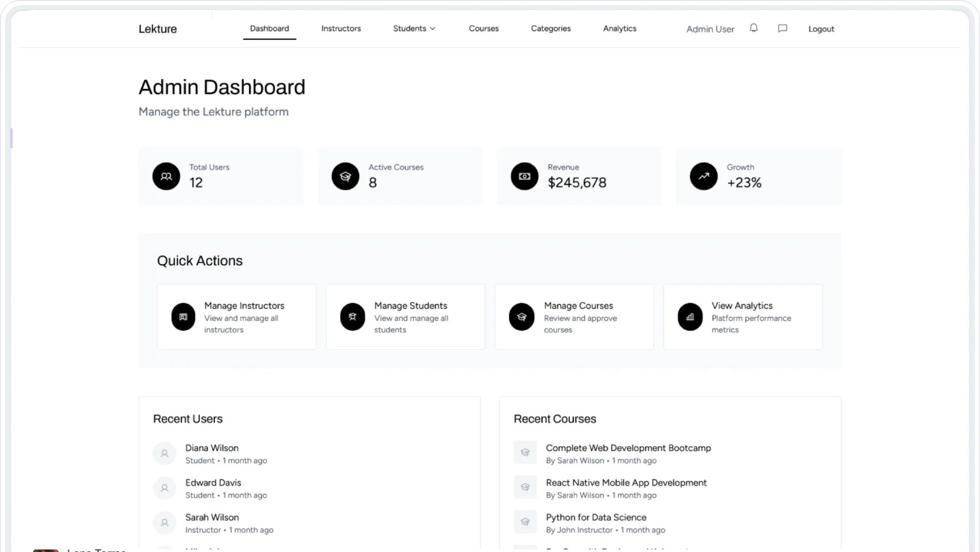This screenshot has width=980, height=552.
Task: Click the Revenue cash icon
Action: coord(524,177)
